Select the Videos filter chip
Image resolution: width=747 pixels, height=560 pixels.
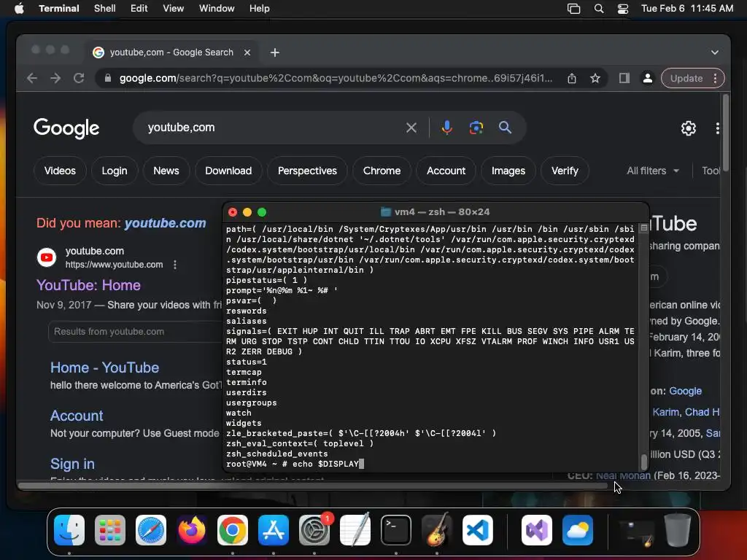60,171
